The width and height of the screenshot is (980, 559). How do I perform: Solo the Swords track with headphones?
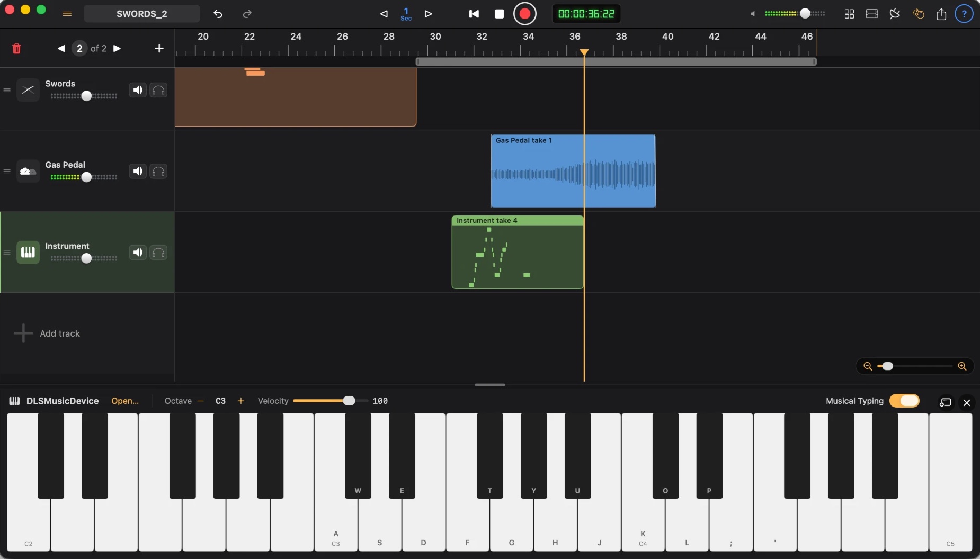158,90
